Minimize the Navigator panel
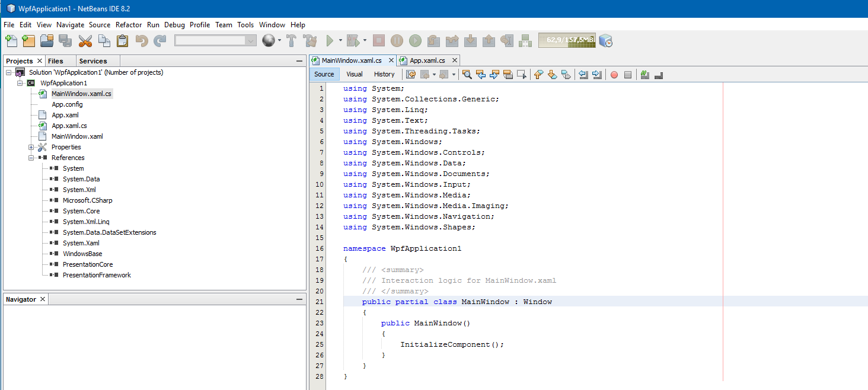The height and width of the screenshot is (390, 868). [299, 299]
